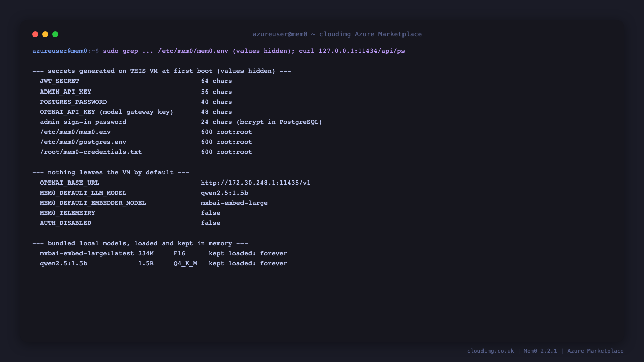Click 'kept loaded: forever' on the qwen2.5 row
The height and width of the screenshot is (362, 644).
coord(248,263)
